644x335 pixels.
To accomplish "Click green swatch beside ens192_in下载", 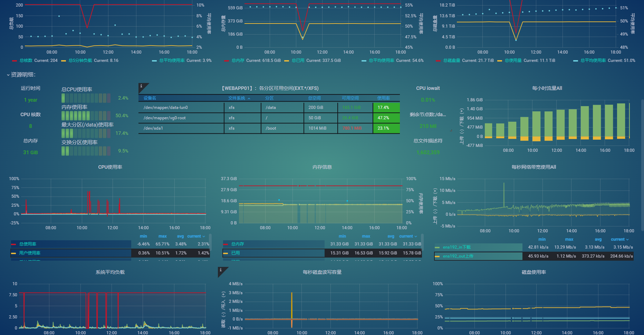I will click(x=437, y=248).
